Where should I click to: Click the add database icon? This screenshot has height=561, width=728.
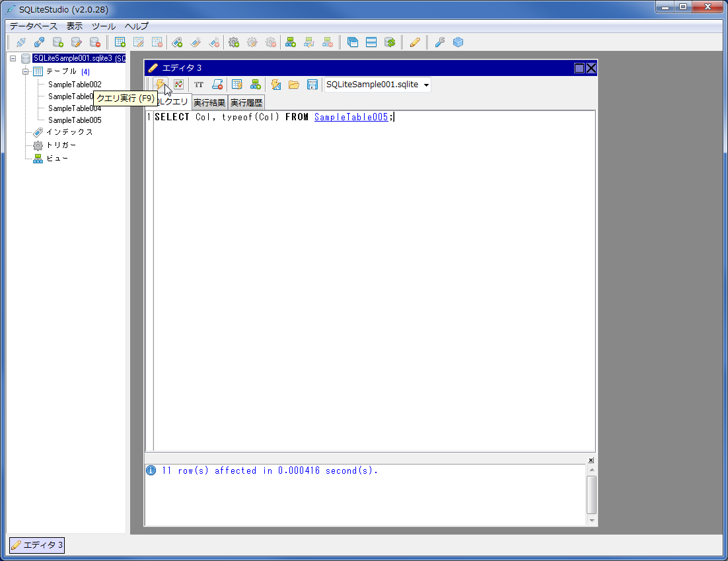tap(58, 43)
